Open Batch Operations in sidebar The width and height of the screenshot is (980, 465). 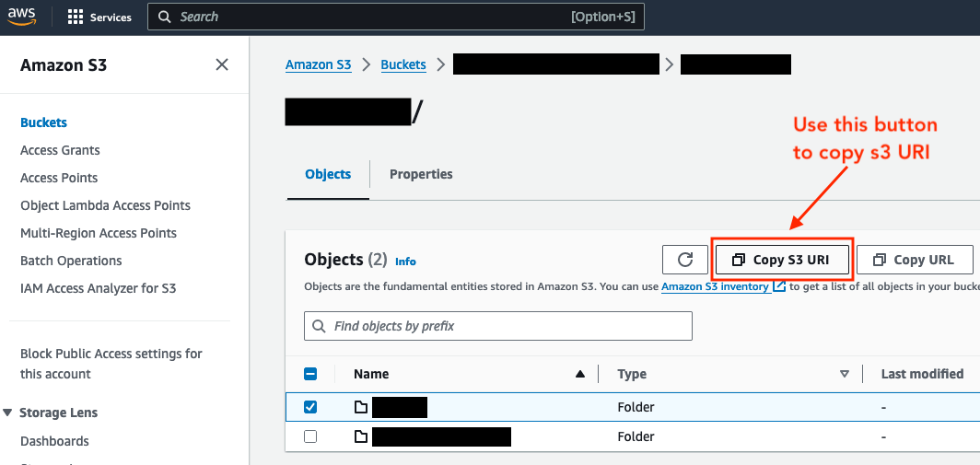point(71,260)
